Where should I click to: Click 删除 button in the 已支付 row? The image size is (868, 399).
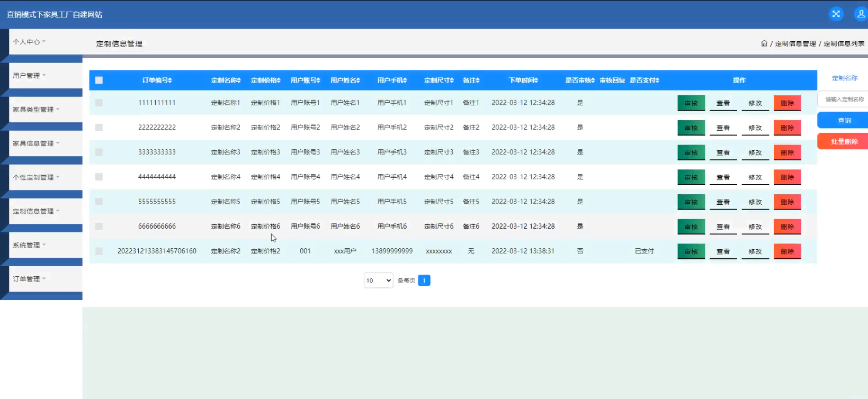click(788, 251)
